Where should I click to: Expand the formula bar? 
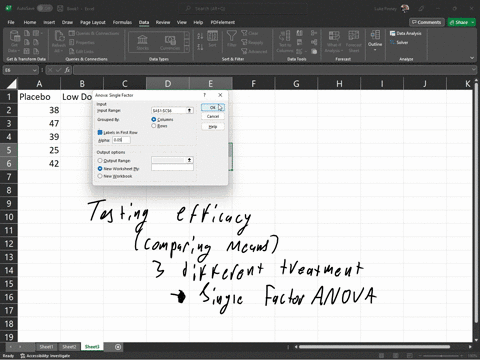[473, 70]
